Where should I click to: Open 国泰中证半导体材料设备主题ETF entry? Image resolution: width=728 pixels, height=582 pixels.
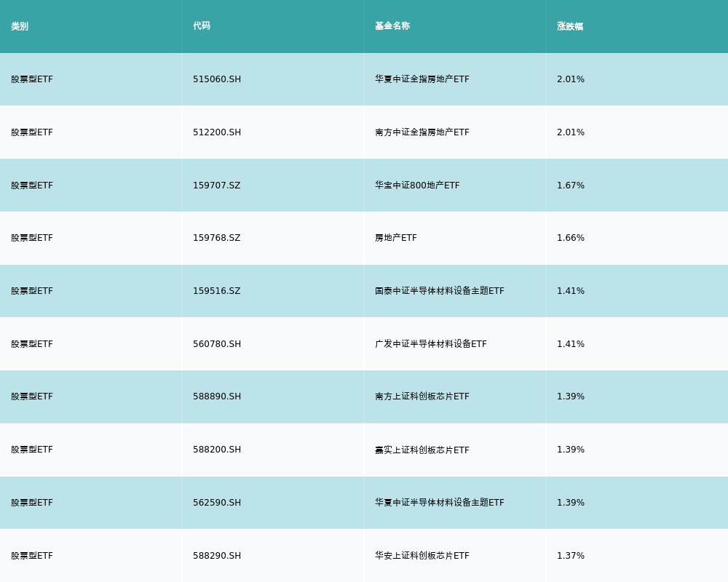[440, 291]
